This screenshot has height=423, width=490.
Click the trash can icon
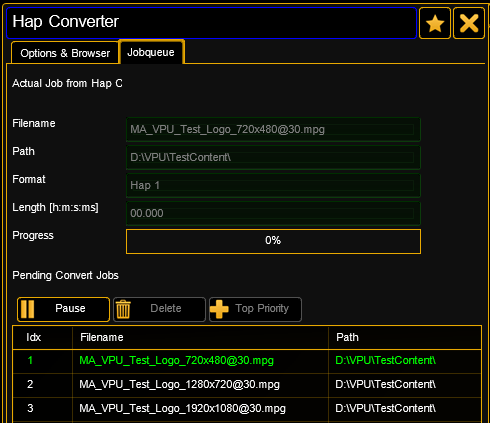123,309
